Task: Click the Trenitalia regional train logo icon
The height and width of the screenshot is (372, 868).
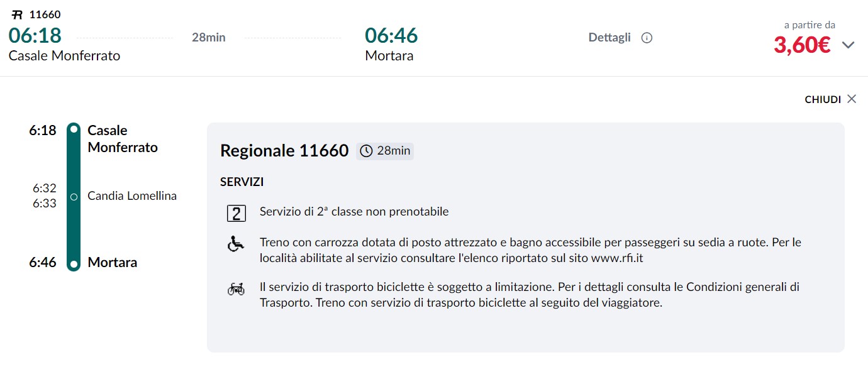Action: [17, 14]
